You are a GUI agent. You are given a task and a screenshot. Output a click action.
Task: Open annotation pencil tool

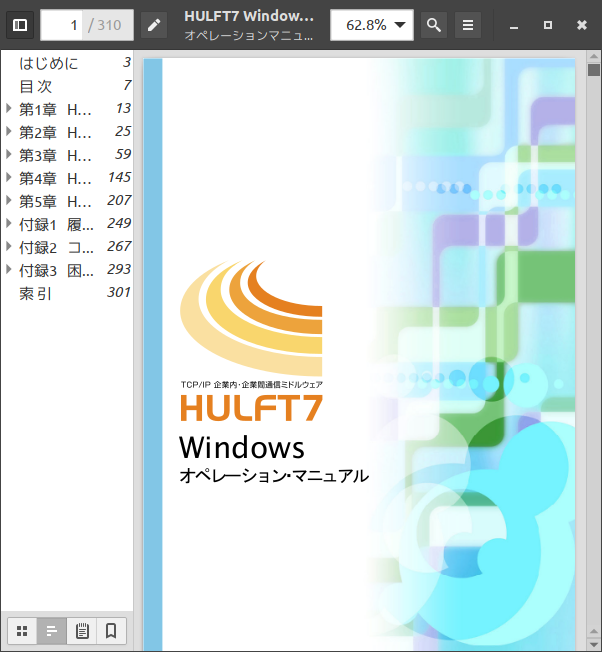154,25
